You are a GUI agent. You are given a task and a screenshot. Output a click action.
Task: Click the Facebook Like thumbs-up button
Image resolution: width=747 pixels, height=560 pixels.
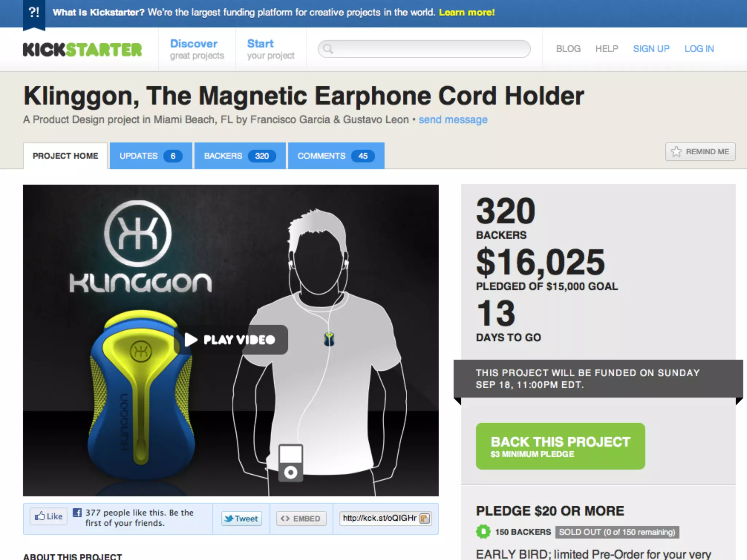point(49,516)
